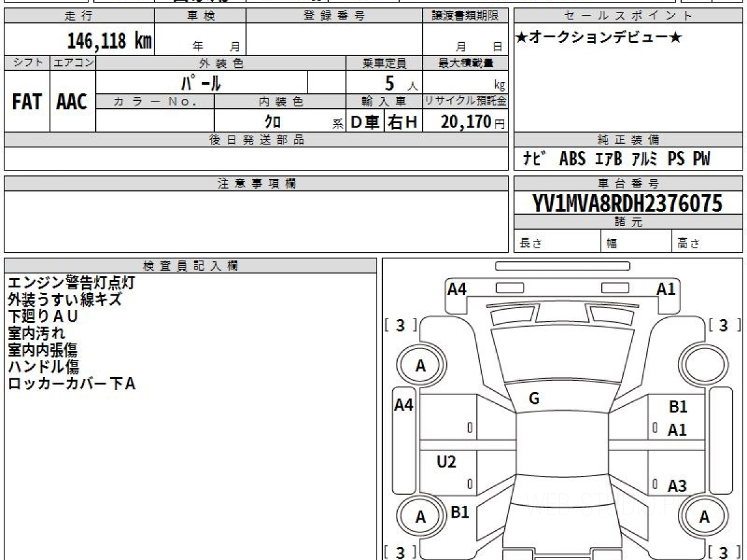Screen dimensions: 747x560
Task: Click the 譲渡書類期限 header
Action: (465, 16)
